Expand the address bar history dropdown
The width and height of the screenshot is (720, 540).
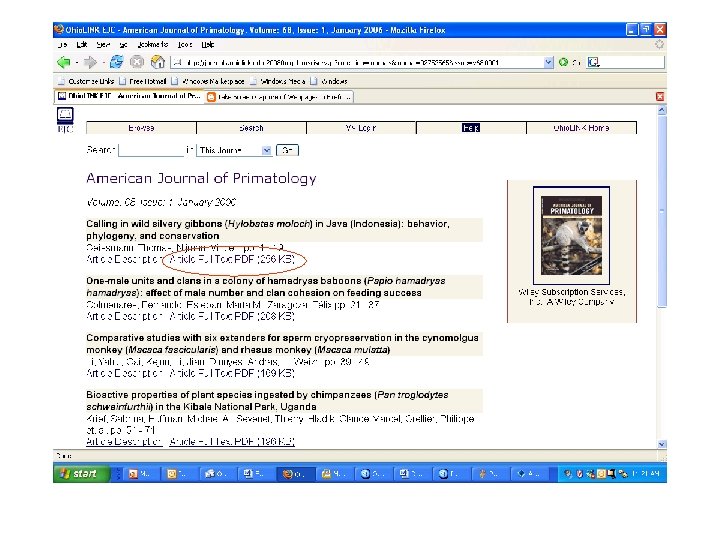(x=548, y=62)
